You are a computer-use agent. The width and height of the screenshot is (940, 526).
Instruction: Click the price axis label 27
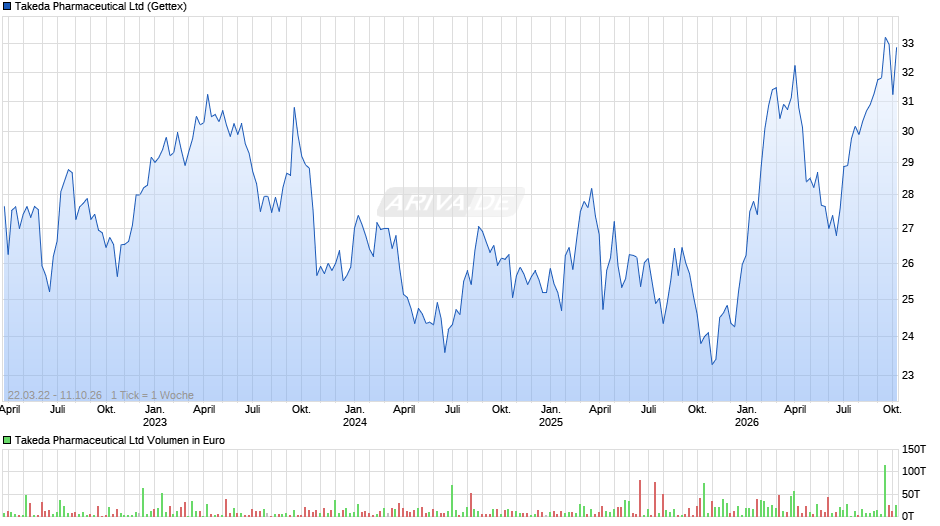[908, 228]
